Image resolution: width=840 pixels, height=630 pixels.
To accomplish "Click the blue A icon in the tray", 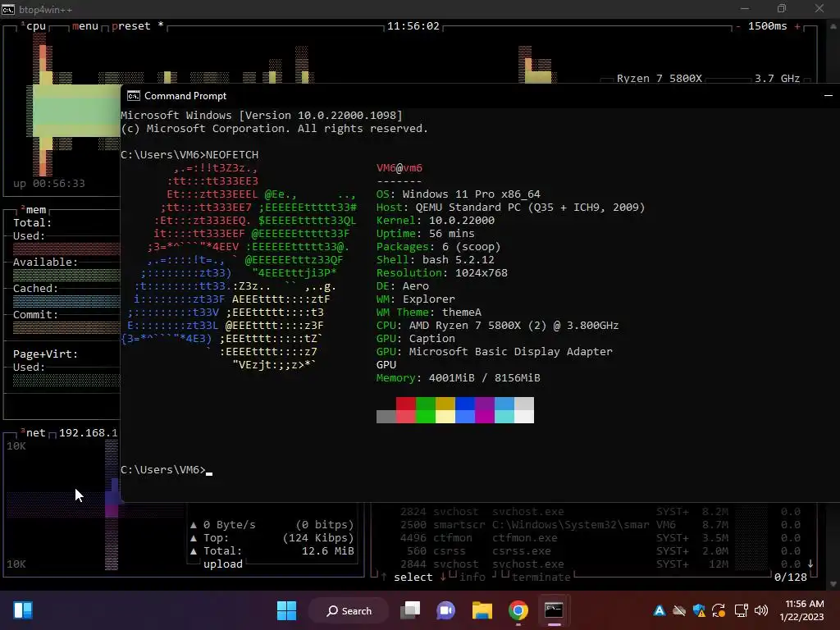I will [x=660, y=610].
